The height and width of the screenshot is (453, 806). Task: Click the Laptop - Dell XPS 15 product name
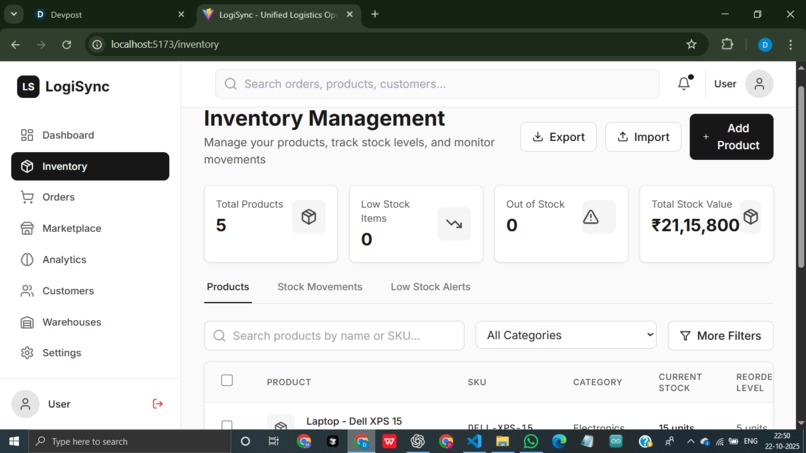pyautogui.click(x=354, y=421)
